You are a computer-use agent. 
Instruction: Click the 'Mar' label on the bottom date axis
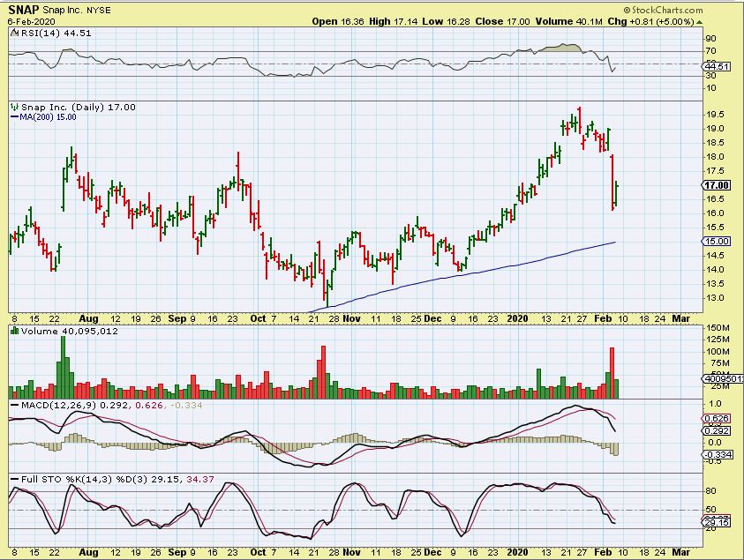pyautogui.click(x=680, y=552)
